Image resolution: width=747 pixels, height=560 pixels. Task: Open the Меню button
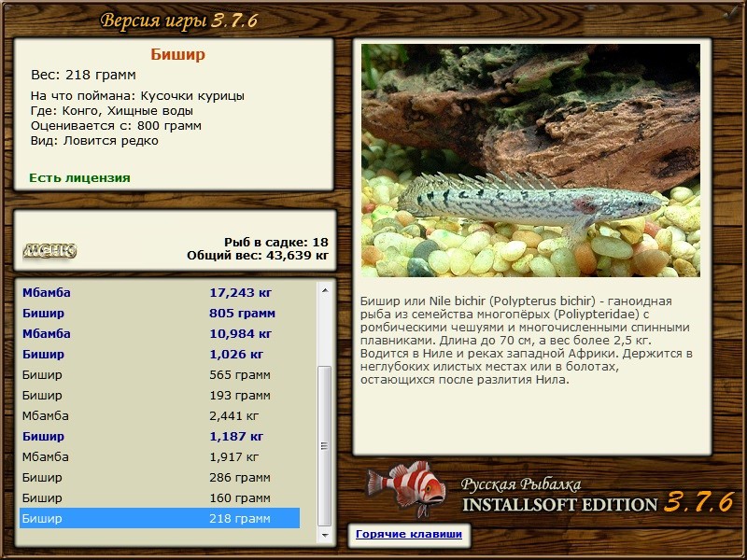pos(49,250)
